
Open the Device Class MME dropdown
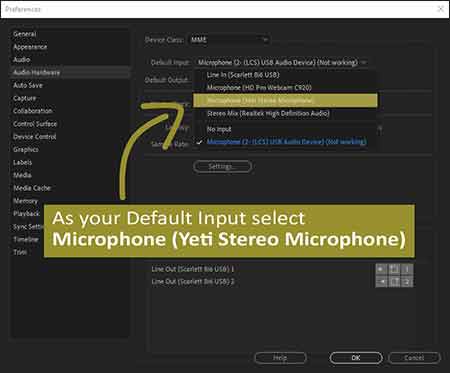(229, 40)
